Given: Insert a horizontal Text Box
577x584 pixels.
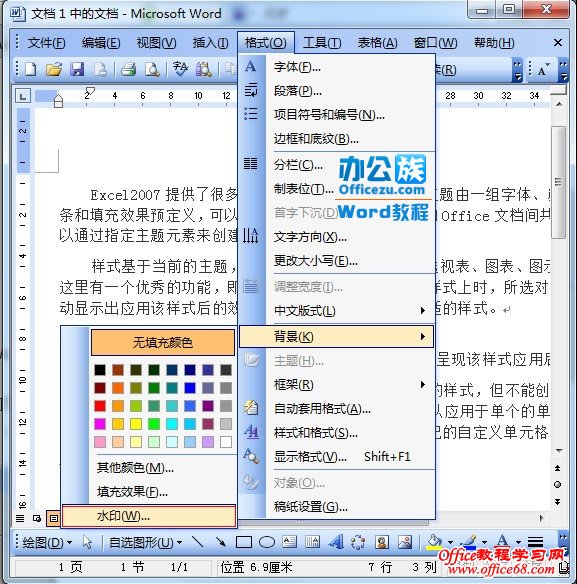Looking at the screenshot, I should tap(289, 542).
